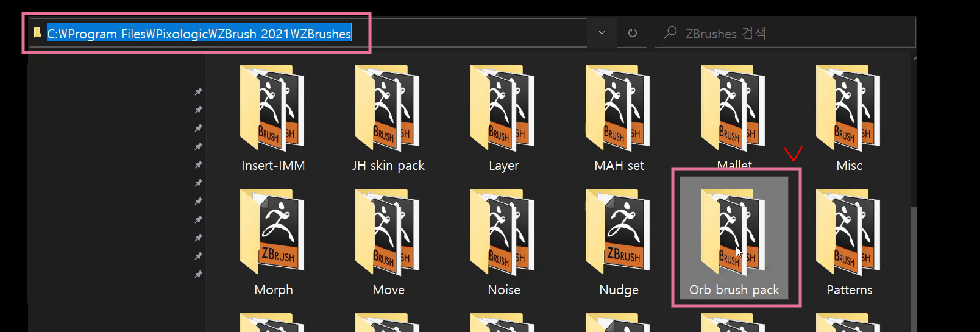Click the "Misc" folder name label
980x332 pixels.
point(849,166)
